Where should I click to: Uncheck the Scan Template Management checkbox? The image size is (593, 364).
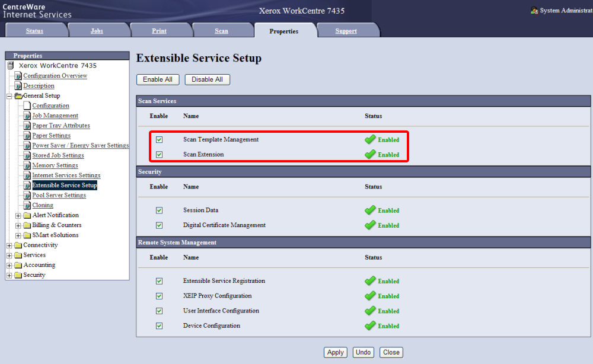click(x=159, y=140)
